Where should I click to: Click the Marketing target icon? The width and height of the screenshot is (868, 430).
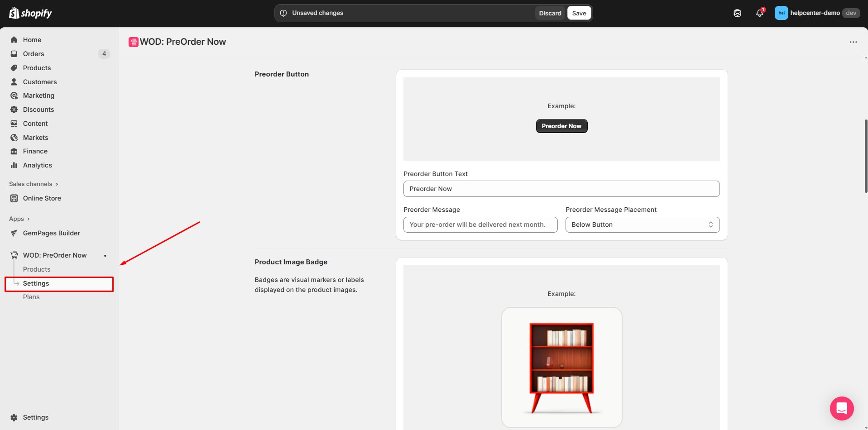[14, 96]
